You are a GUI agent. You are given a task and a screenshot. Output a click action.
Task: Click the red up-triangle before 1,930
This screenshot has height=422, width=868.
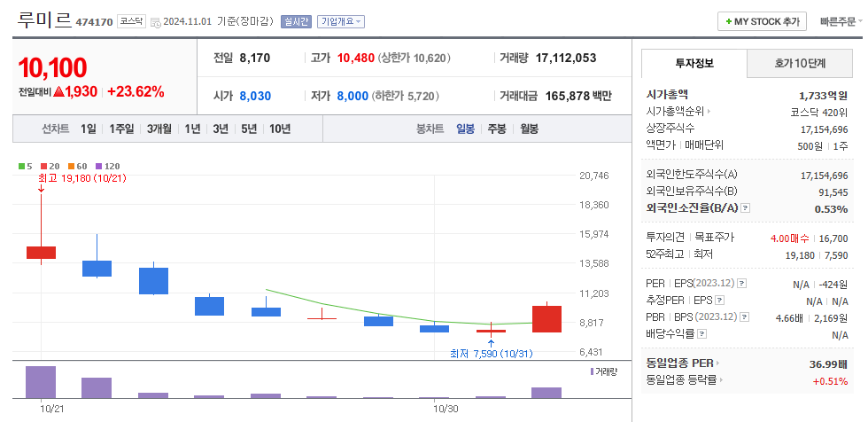pos(58,92)
